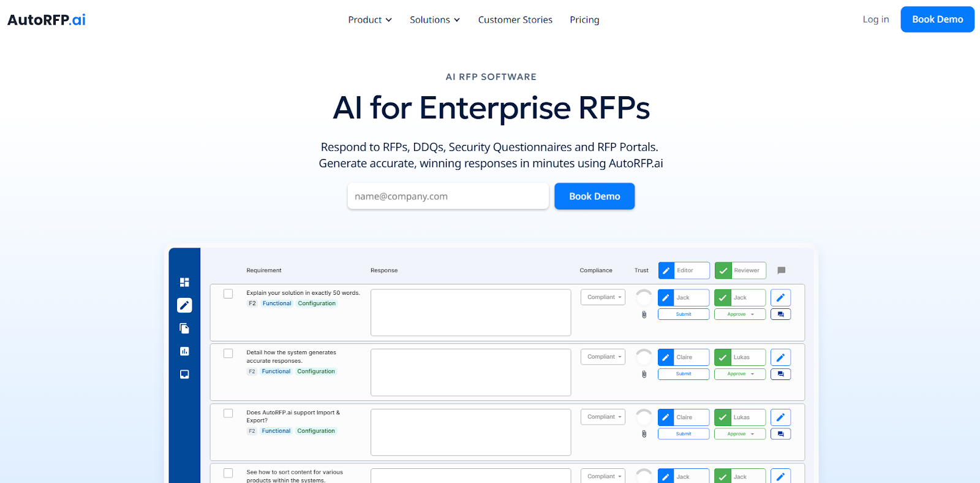Open Compliant dropdown in 'Explain your solution' row
This screenshot has height=483, width=980.
coord(603,297)
